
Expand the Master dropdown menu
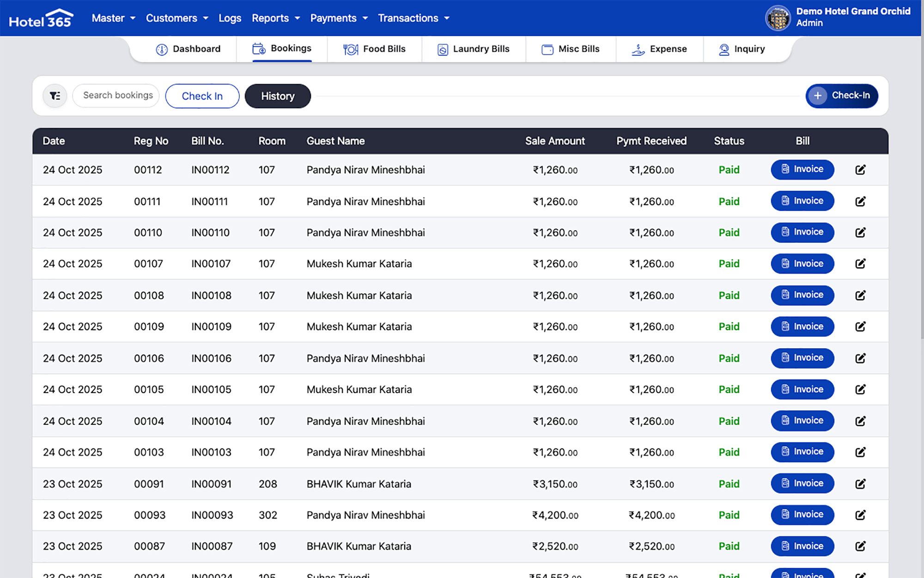[113, 18]
